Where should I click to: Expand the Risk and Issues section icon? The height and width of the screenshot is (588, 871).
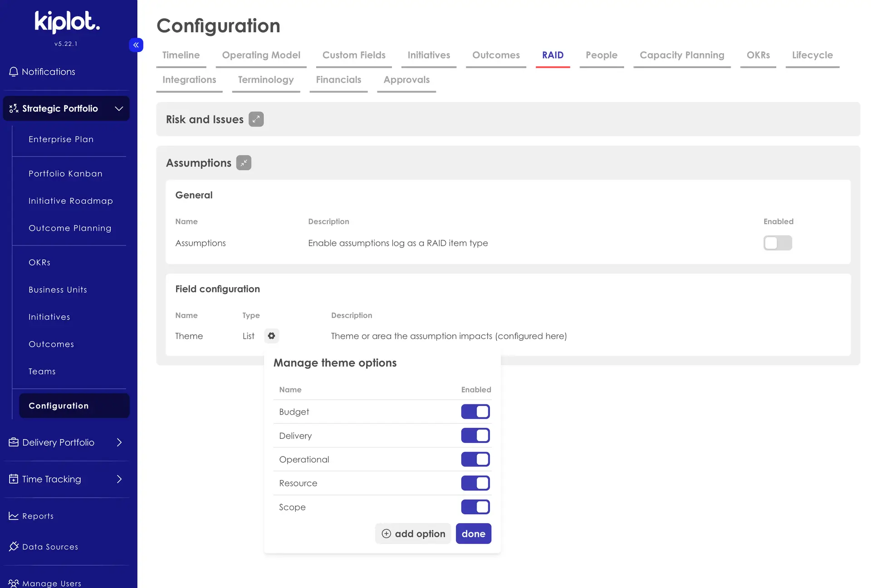256,119
